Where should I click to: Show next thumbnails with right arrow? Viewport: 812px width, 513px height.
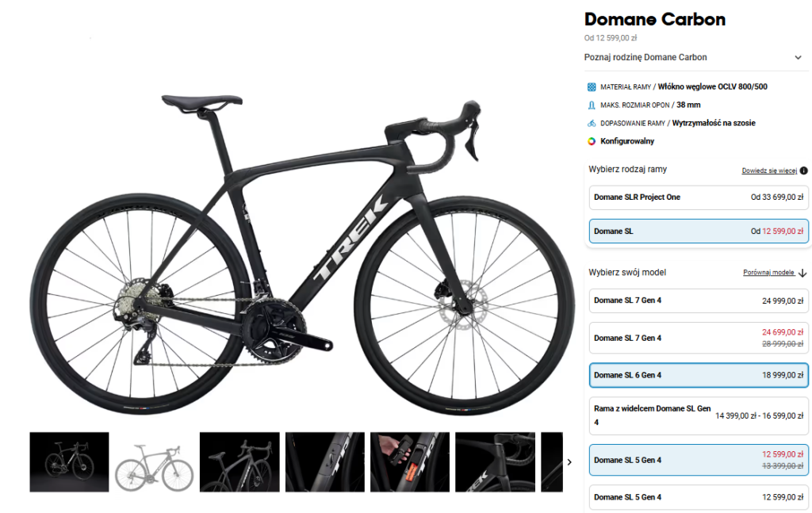569,461
